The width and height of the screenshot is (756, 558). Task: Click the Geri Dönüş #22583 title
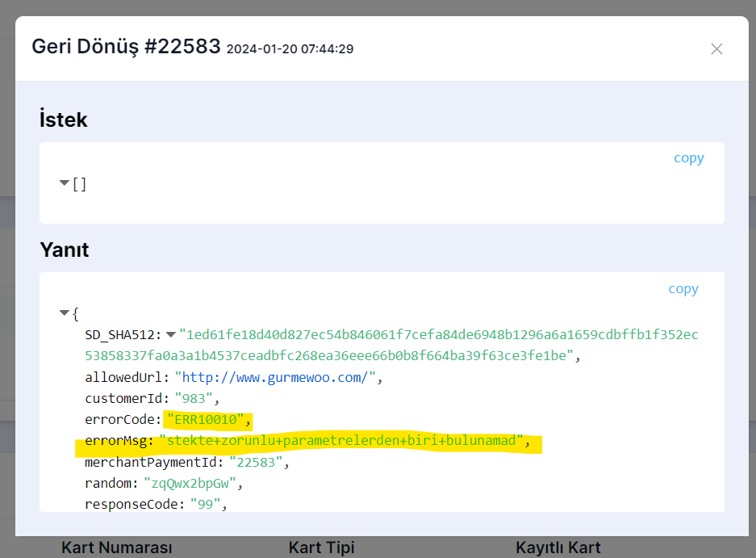126,47
